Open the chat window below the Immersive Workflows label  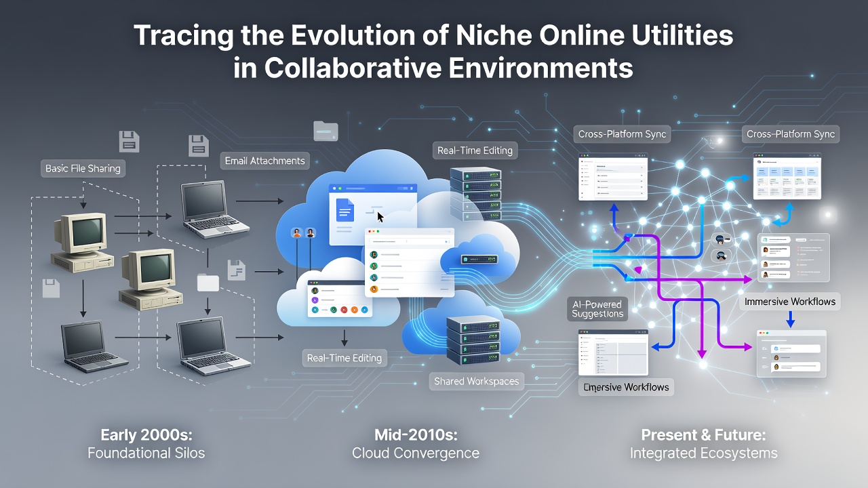click(791, 353)
